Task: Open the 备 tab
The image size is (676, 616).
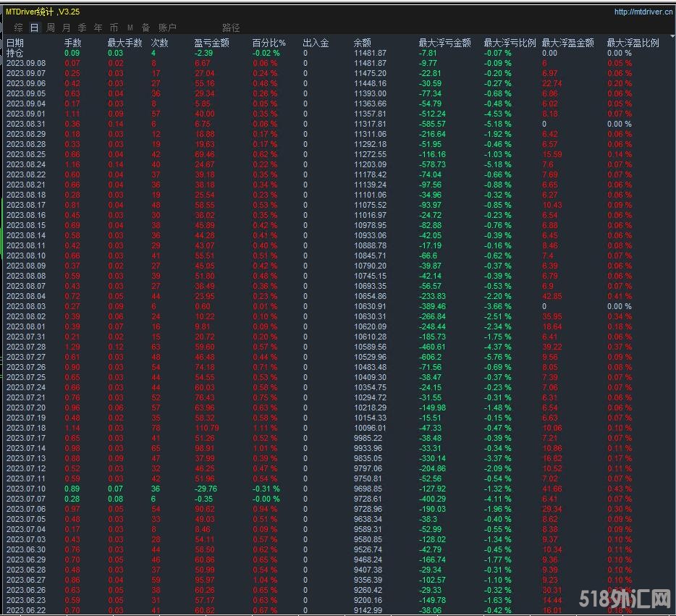Action: (146, 28)
